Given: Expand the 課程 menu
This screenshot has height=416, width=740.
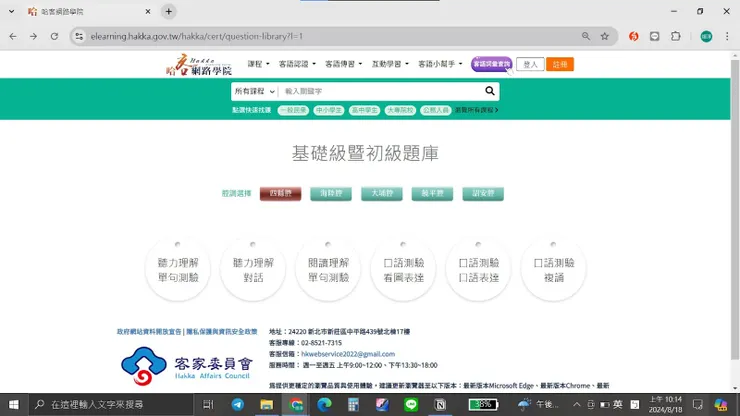Looking at the screenshot, I should [x=258, y=64].
